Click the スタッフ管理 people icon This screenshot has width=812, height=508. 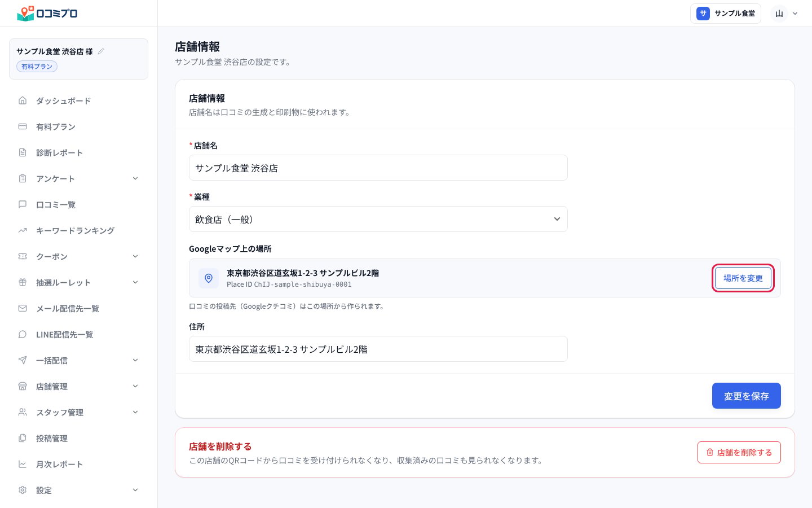23,412
